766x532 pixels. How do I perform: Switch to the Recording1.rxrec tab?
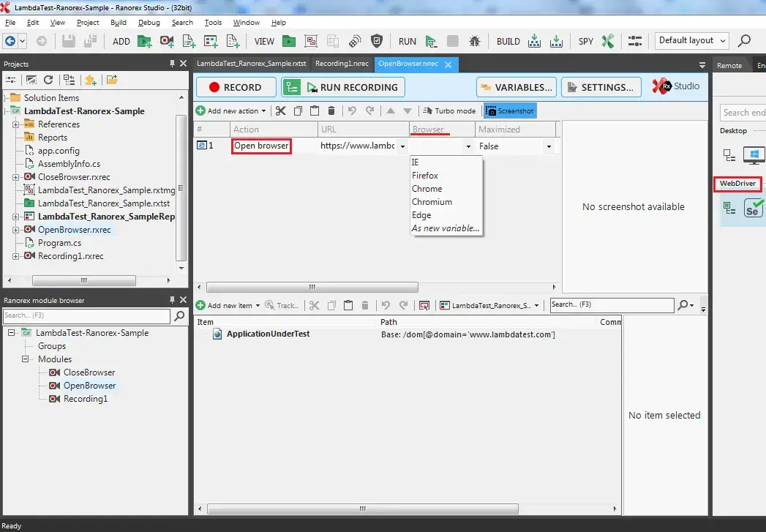[342, 64]
